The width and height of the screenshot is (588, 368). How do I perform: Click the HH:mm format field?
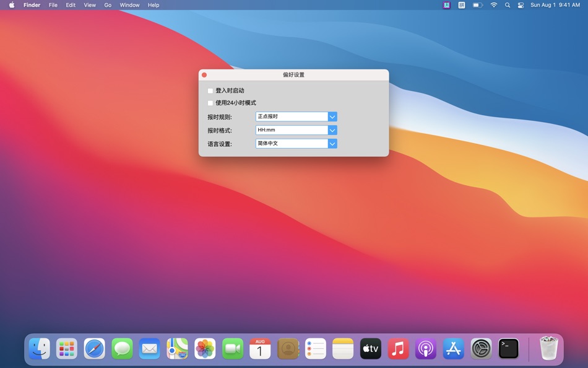(292, 130)
